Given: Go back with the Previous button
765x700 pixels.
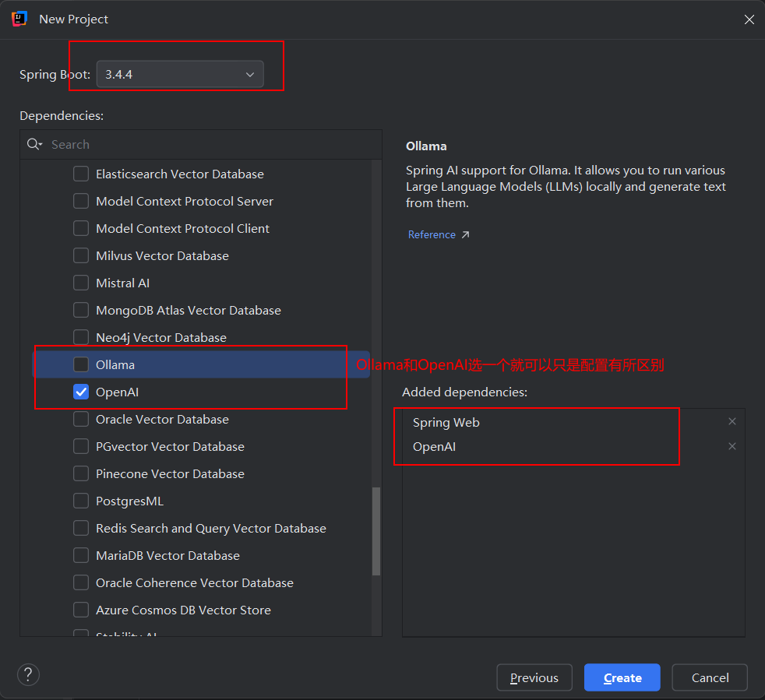Looking at the screenshot, I should click(x=534, y=677).
